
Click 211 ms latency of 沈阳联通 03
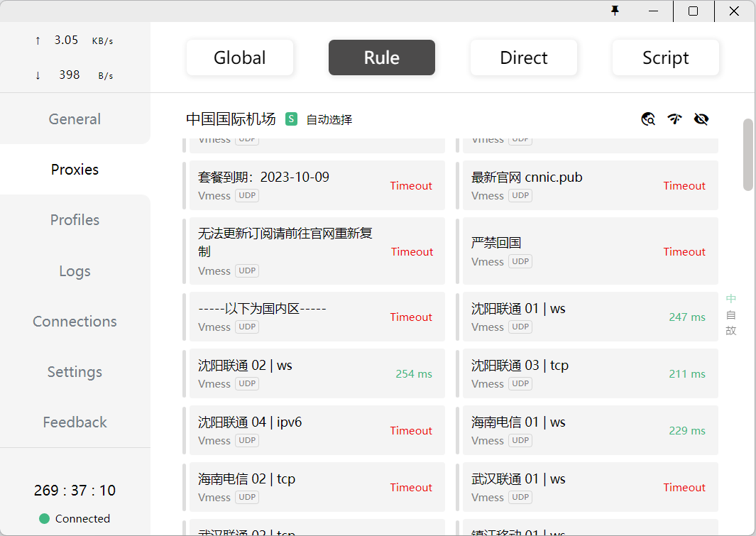[687, 374]
